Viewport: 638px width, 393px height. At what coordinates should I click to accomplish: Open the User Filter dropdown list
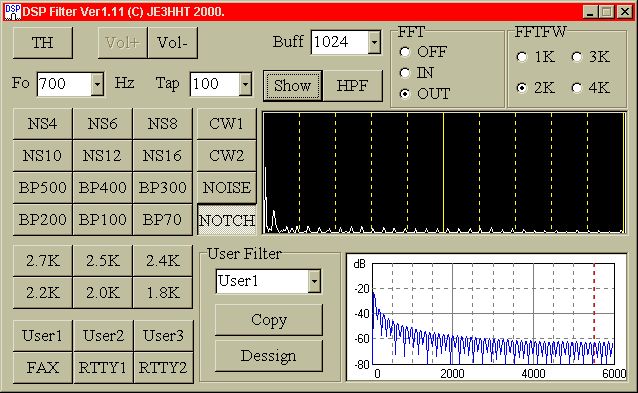click(x=314, y=281)
